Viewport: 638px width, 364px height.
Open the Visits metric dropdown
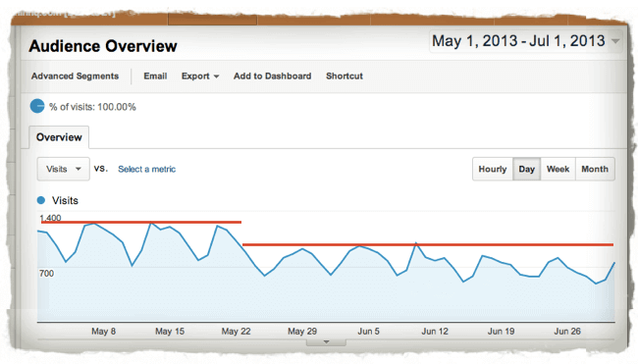click(x=64, y=169)
